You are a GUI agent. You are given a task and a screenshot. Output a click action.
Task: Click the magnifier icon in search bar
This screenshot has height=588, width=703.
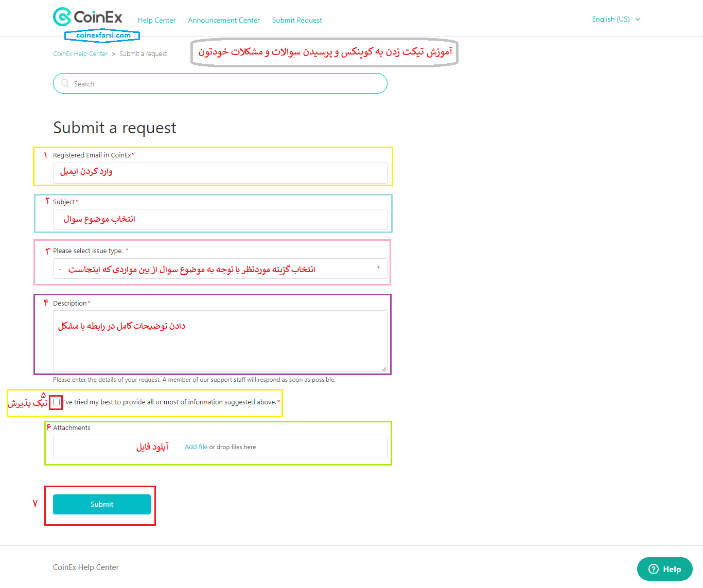[x=65, y=83]
